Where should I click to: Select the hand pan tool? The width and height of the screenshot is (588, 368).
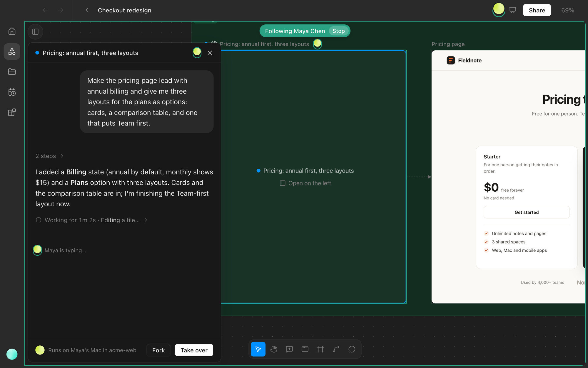[274, 349]
